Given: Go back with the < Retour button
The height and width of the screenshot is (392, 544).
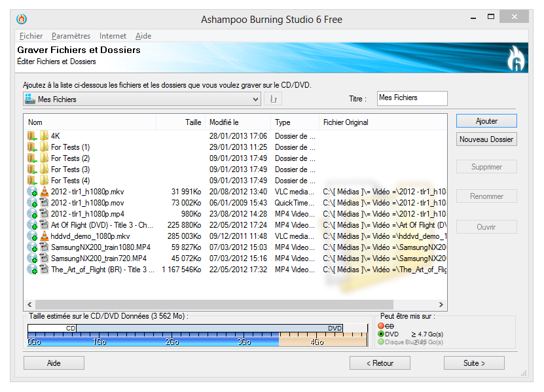Looking at the screenshot, I should [380, 363].
